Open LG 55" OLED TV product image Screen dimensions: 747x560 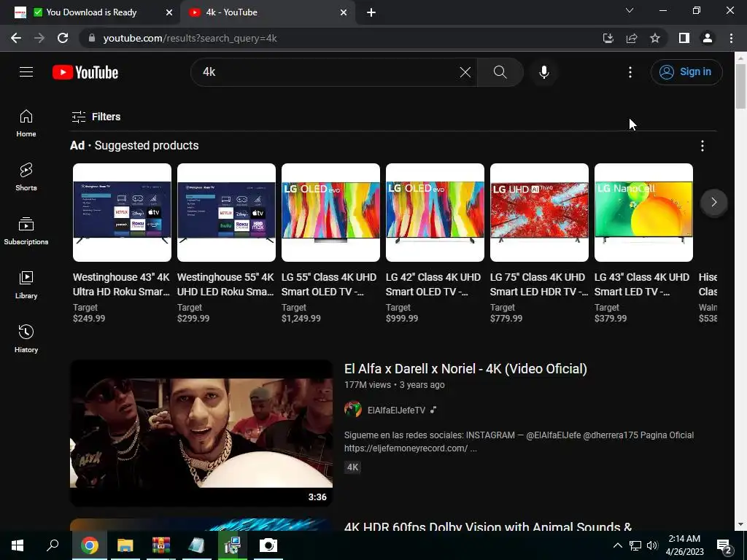(x=330, y=212)
